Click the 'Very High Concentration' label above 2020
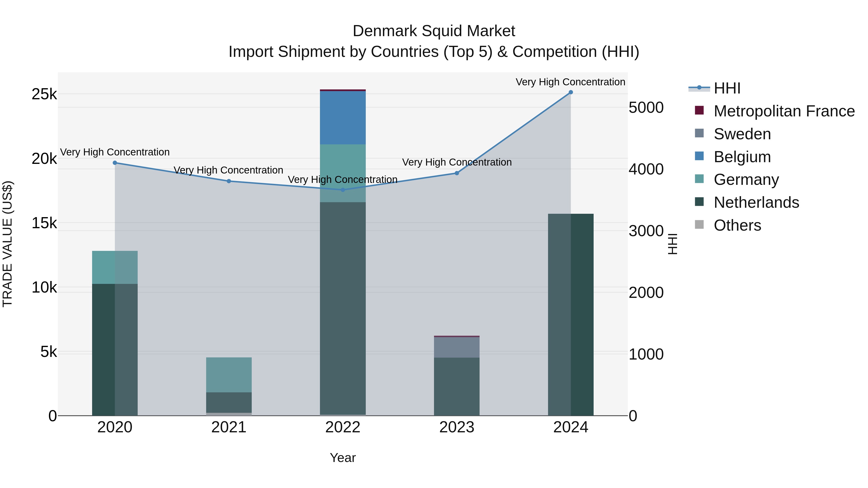Screen dimensions: 868x488 pos(115,152)
